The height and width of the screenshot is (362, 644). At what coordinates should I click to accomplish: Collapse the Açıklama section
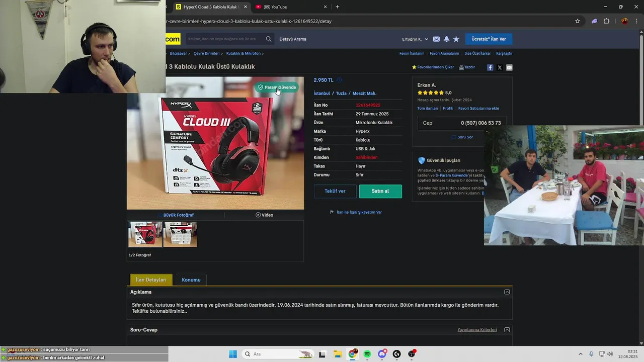[x=507, y=292]
